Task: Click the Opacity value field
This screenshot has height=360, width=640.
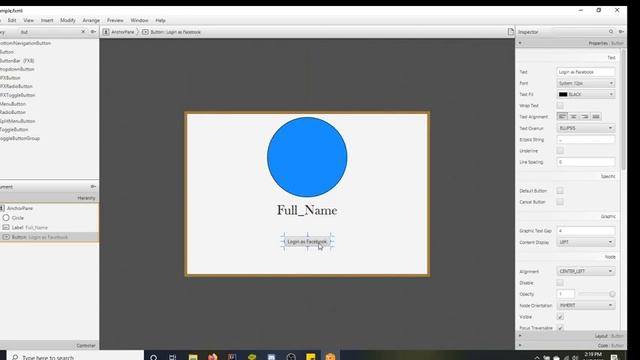Action: tap(566, 294)
